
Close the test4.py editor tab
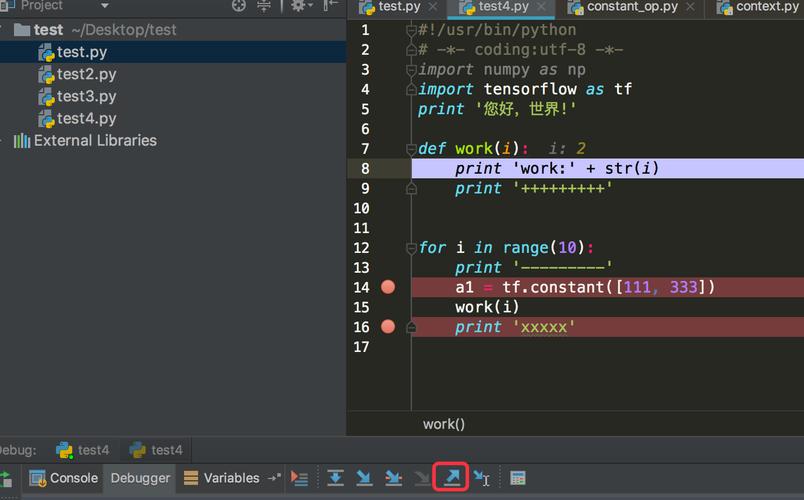[x=541, y=7]
